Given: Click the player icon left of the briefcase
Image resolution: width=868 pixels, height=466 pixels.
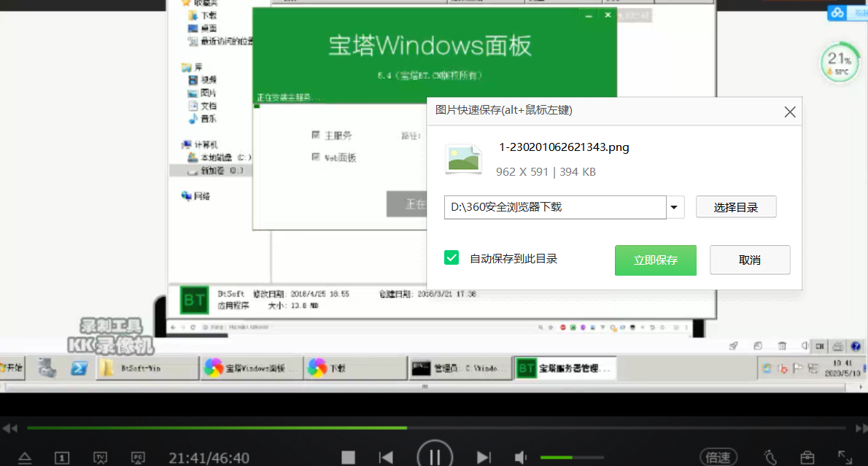Looking at the screenshot, I should 770,457.
